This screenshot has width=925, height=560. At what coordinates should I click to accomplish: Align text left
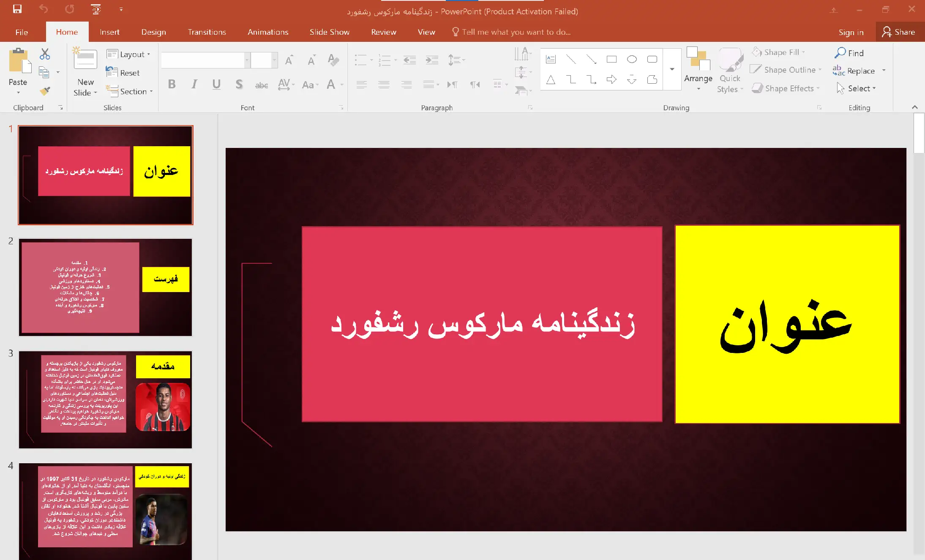coord(361,85)
